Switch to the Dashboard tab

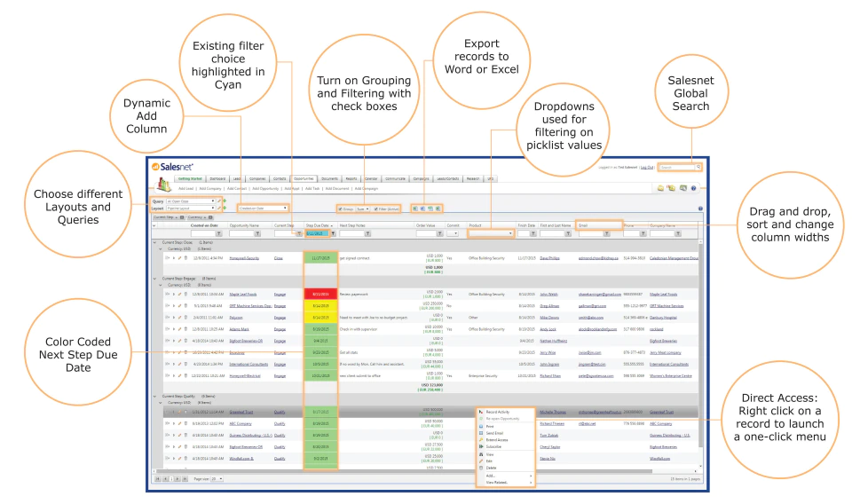pyautogui.click(x=217, y=178)
